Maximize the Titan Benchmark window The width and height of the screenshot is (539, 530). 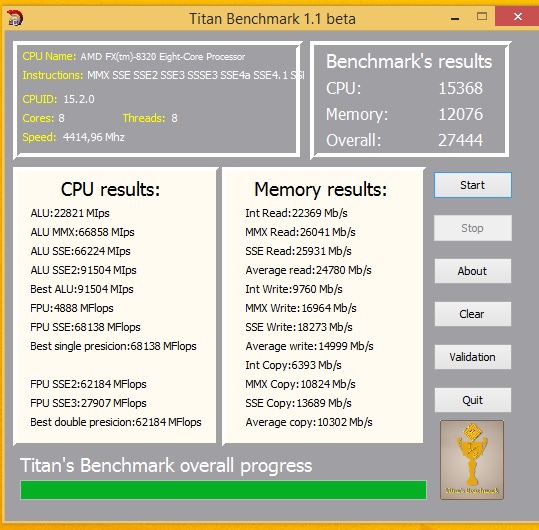(x=482, y=16)
